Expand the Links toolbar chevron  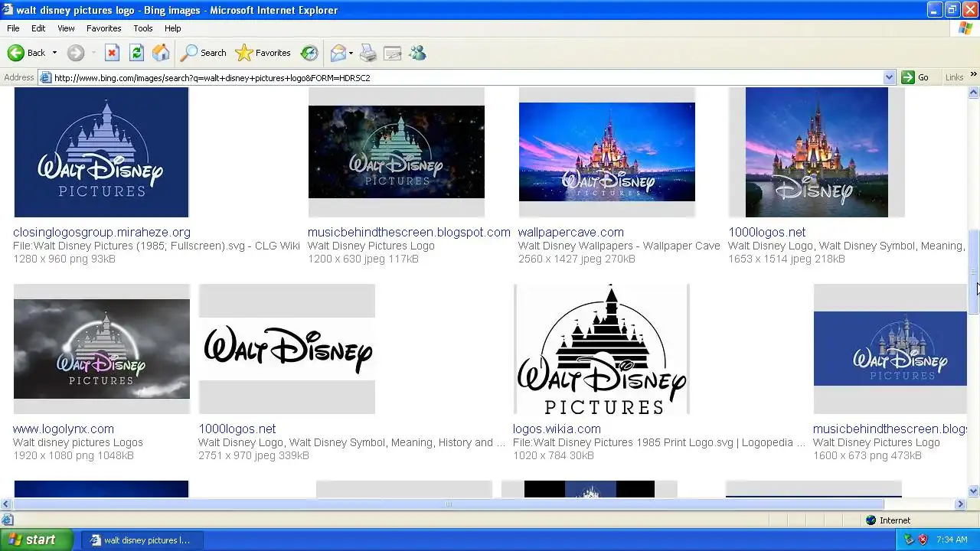pyautogui.click(x=974, y=75)
